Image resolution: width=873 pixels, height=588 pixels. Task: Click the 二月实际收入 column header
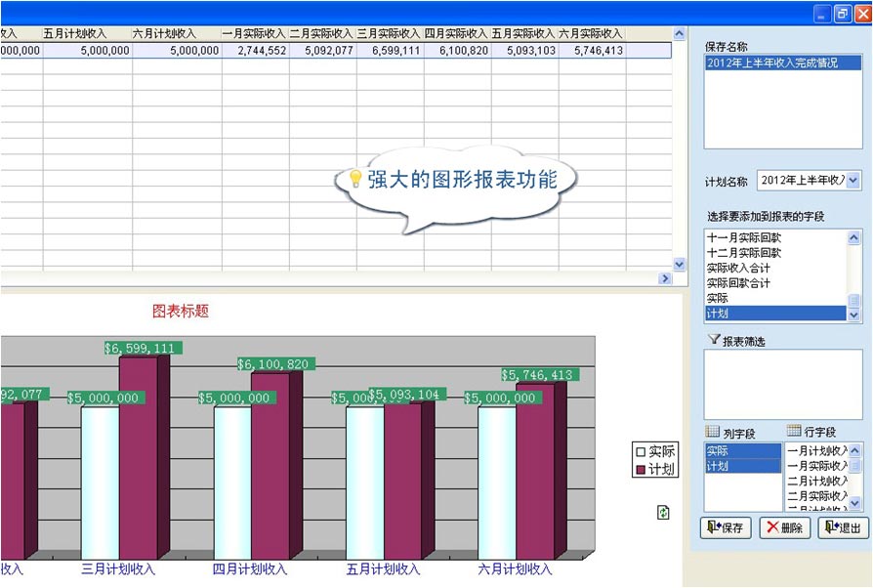click(323, 34)
